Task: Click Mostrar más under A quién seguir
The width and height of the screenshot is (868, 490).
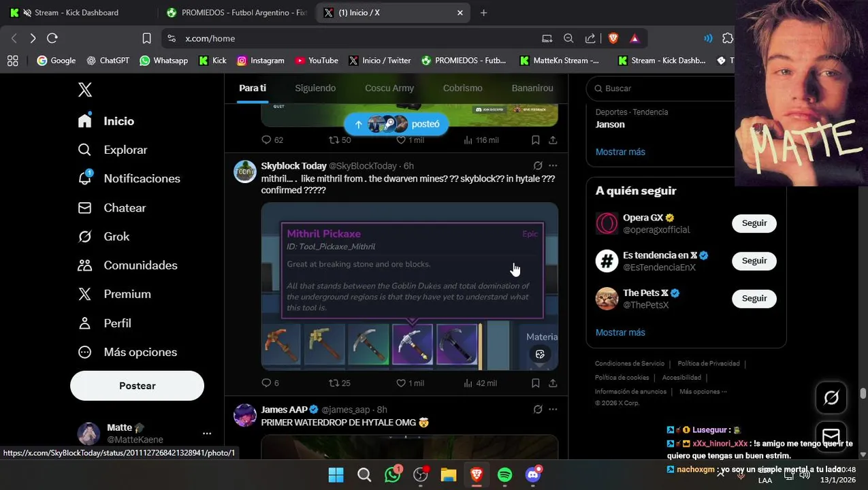Action: tap(620, 332)
